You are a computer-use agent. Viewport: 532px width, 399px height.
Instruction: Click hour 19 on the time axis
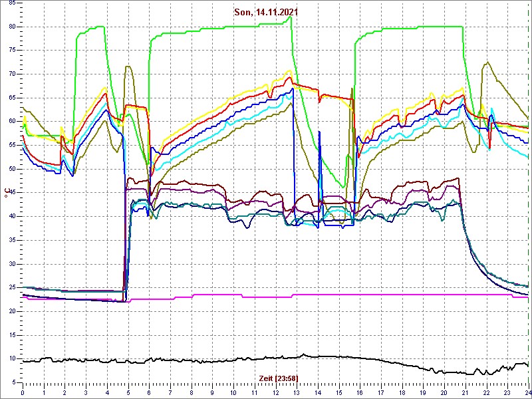423,391
